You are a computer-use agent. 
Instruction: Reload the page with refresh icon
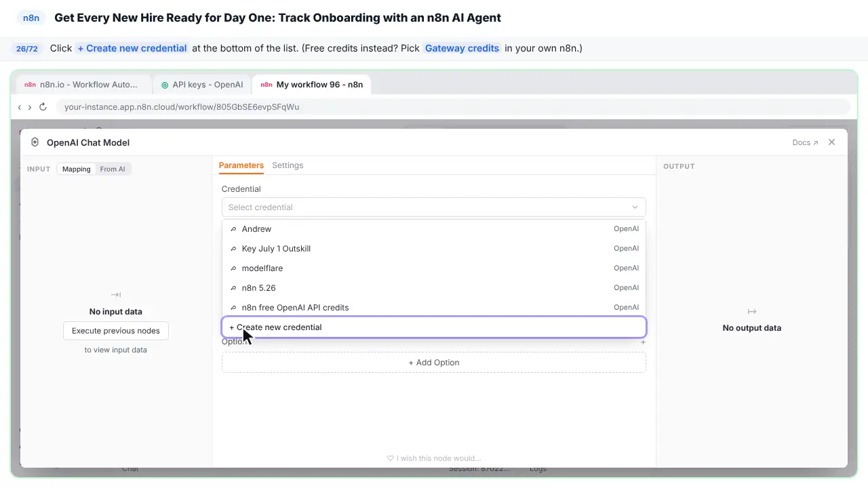[43, 107]
